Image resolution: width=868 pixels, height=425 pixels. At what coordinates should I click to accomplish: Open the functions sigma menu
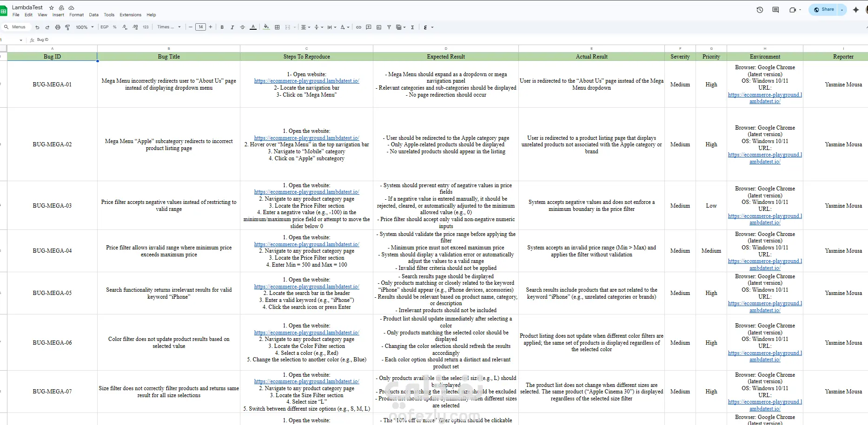(x=412, y=27)
